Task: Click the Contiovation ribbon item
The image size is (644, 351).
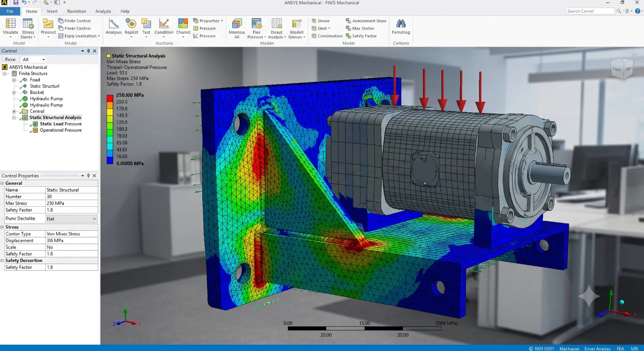Action: pos(327,36)
